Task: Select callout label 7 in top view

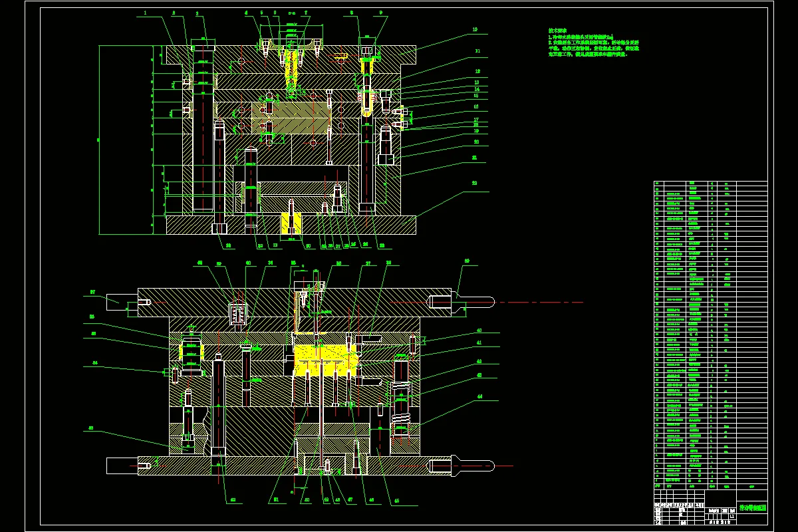Action: tap(306, 13)
